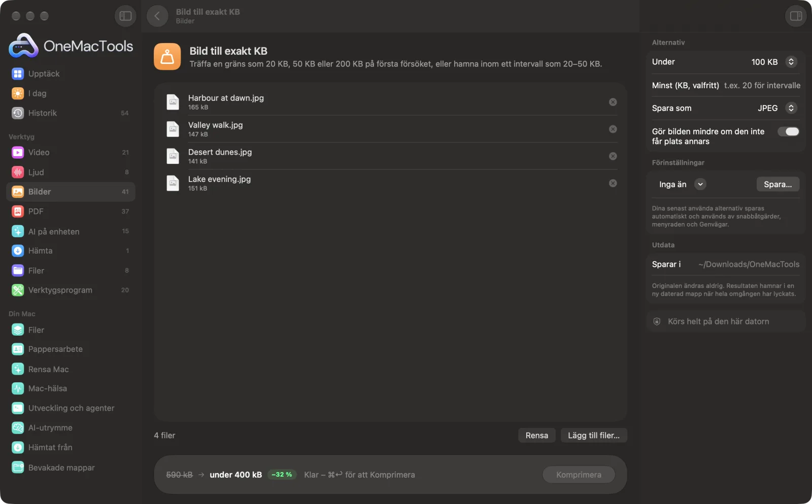812x504 pixels.
Task: Click the Sparar i Downloads path
Action: (x=749, y=265)
